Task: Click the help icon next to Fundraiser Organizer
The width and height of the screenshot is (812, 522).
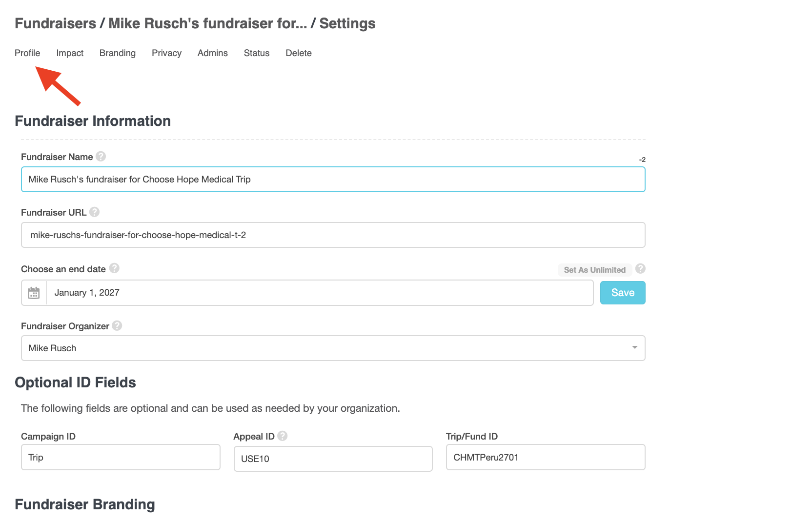Action: coord(117,326)
